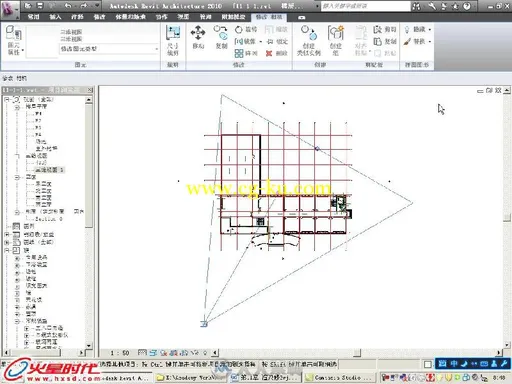Click the white square box in the status bar
Image resolution: width=512 pixels, height=384 pixels.
pyautogui.click(x=428, y=364)
